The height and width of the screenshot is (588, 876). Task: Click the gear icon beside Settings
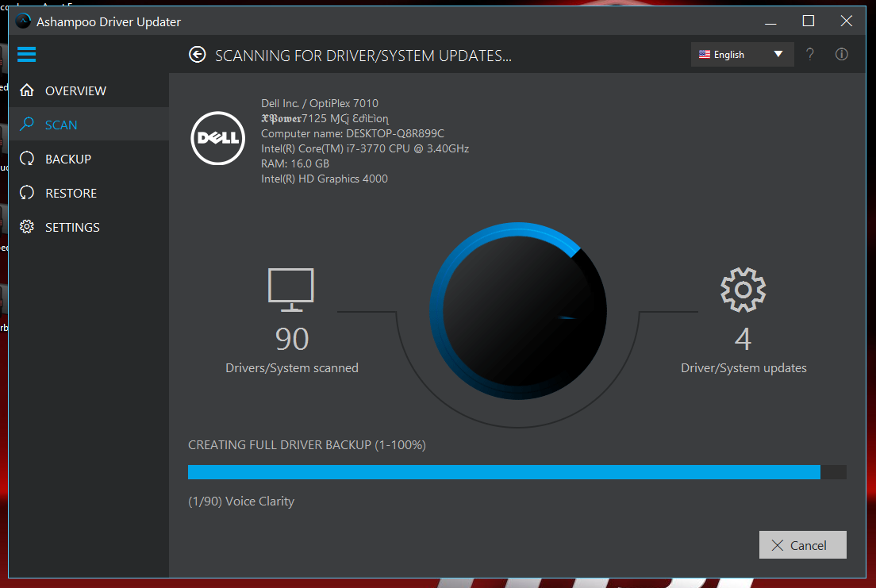pos(27,226)
